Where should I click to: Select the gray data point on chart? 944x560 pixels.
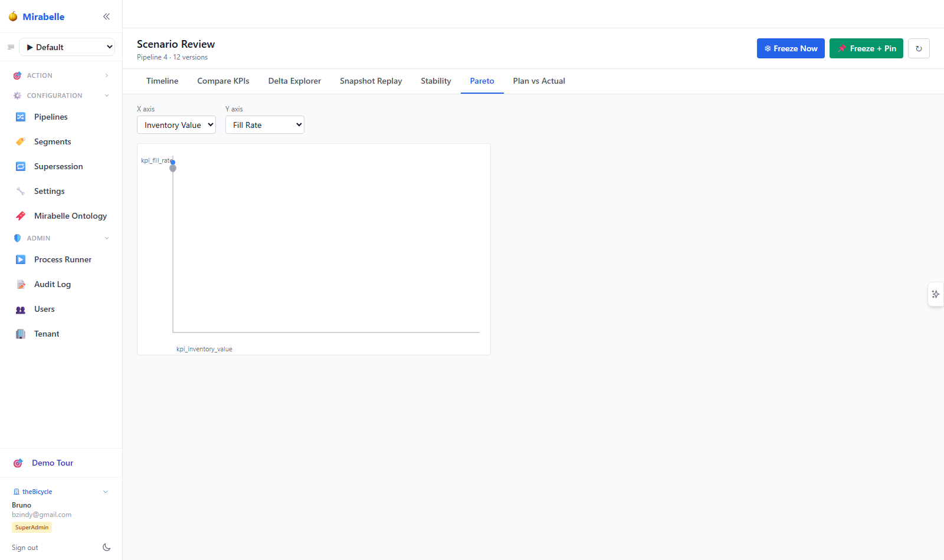coord(173,169)
